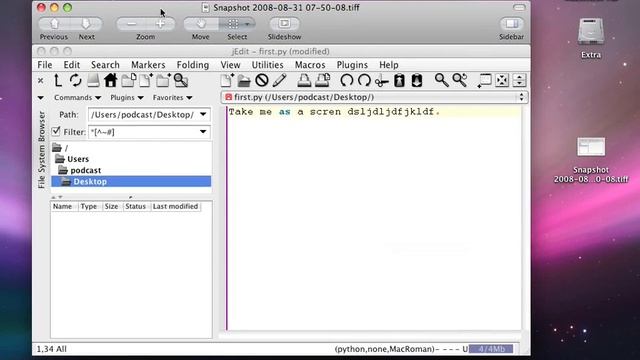Open the jEdit File menu
The image size is (640, 360).
[x=44, y=65]
